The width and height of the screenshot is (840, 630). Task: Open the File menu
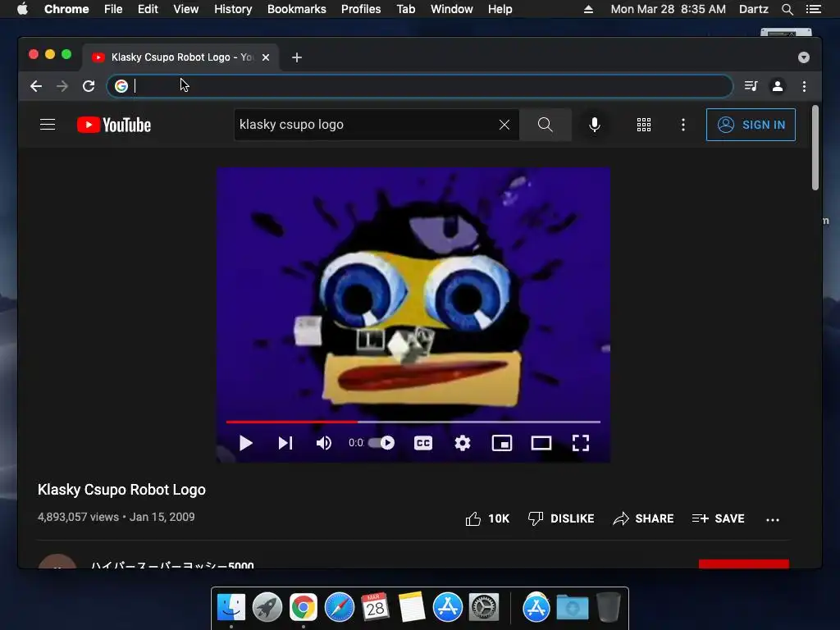click(x=113, y=9)
